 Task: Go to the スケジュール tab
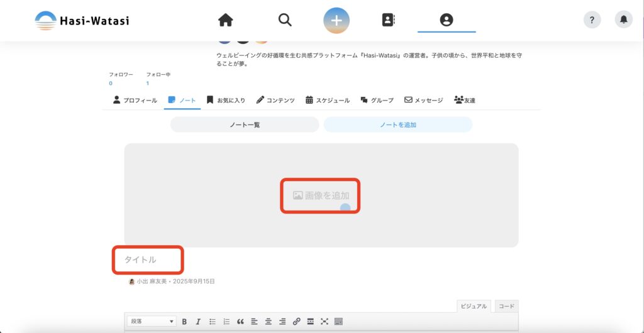(x=328, y=100)
